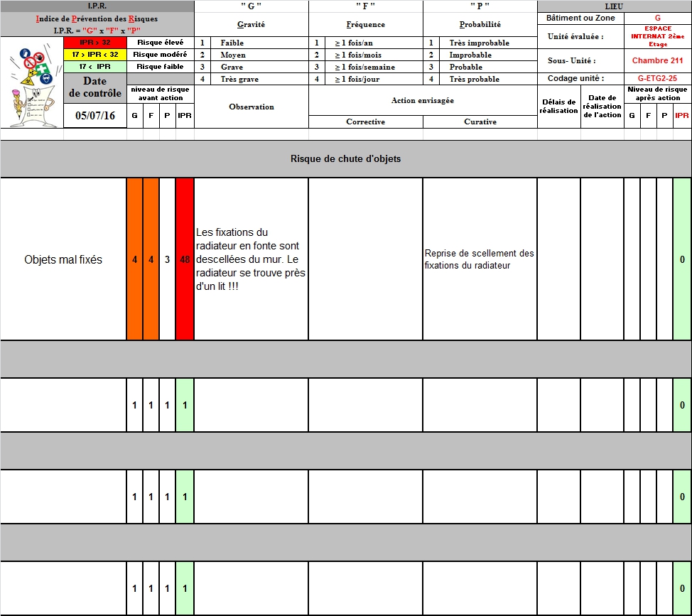692x616 pixels.
Task: Select the red IPR score 48 cell
Action: point(185,259)
